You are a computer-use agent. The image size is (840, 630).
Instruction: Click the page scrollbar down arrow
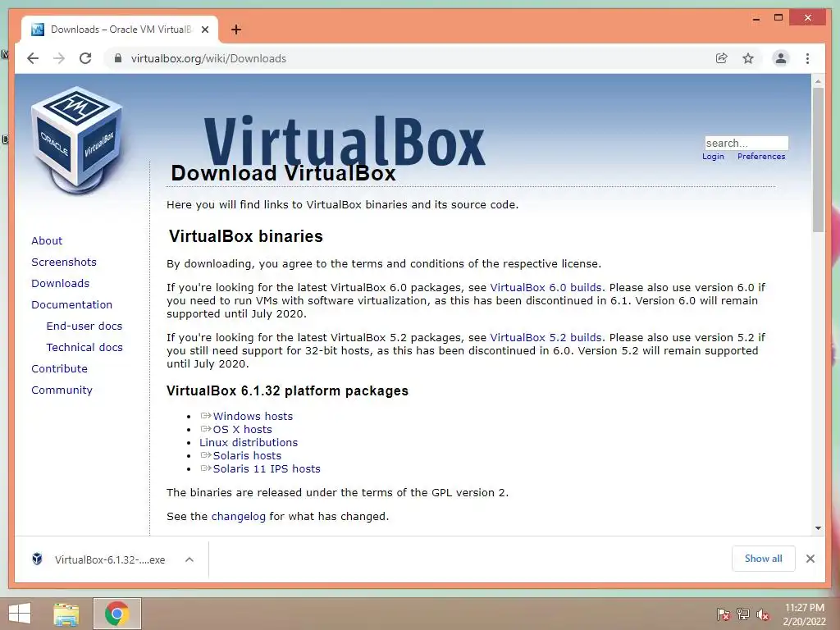pyautogui.click(x=818, y=528)
